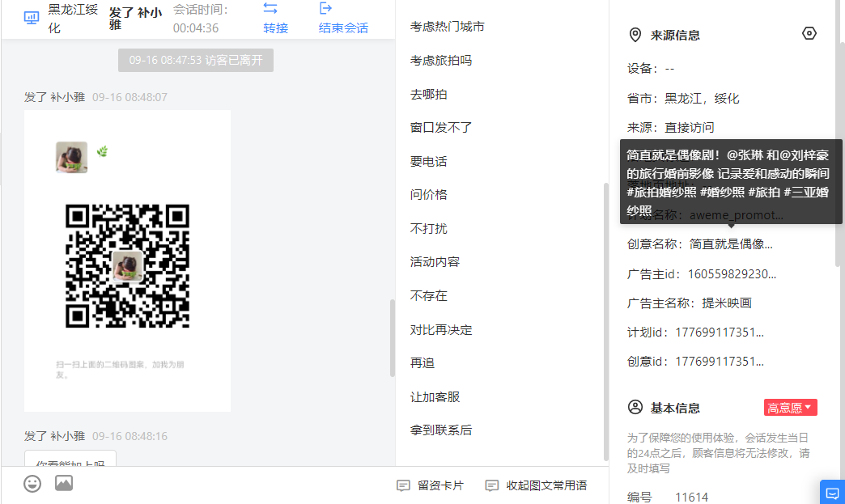The width and height of the screenshot is (845, 504).
Task: Click the chat panel vertical scrollbar
Action: 393,338
